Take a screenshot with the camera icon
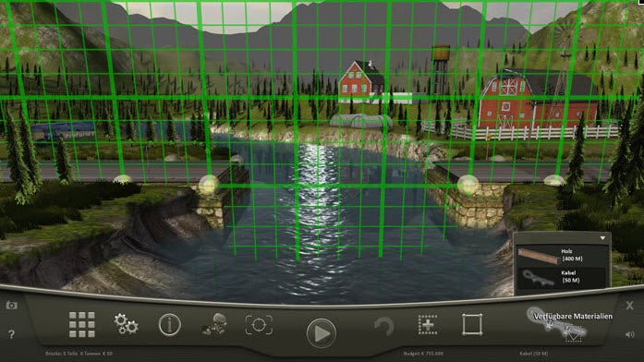 pos(11,305)
